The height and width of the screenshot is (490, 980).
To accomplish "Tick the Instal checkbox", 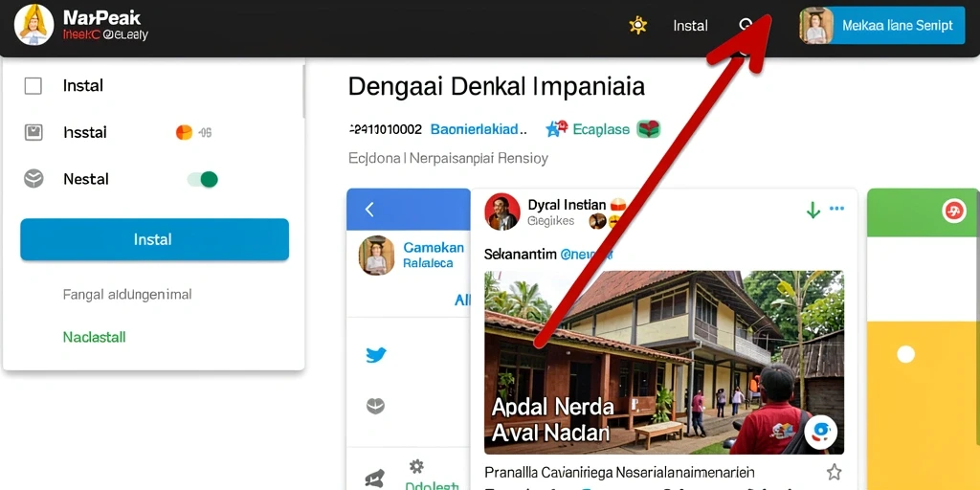I will (33, 85).
